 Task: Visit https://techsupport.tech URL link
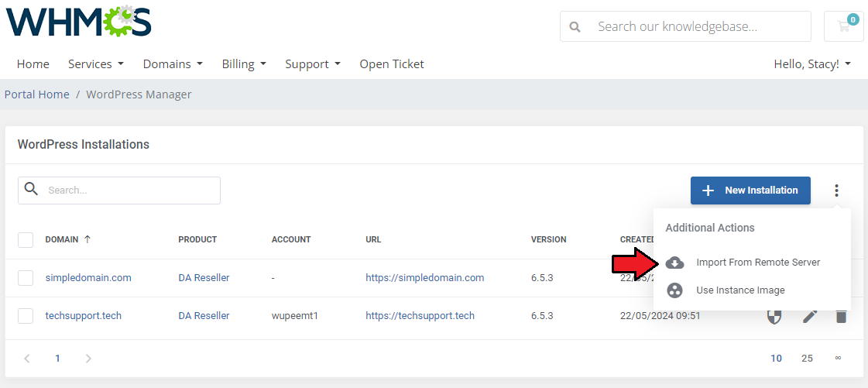pyautogui.click(x=420, y=316)
